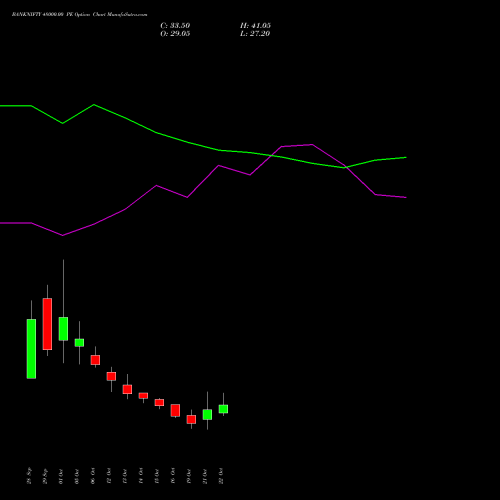
Task: Select the green candle above 21 Oct
Action: 207,414
